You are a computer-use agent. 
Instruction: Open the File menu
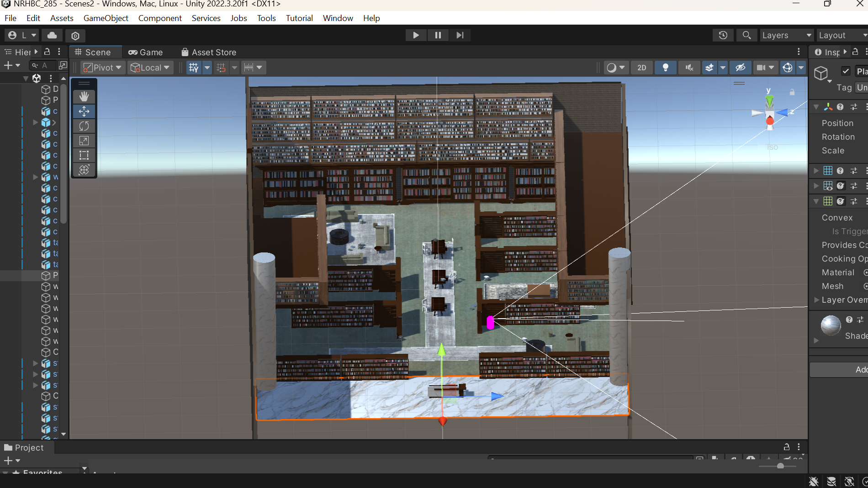(11, 18)
